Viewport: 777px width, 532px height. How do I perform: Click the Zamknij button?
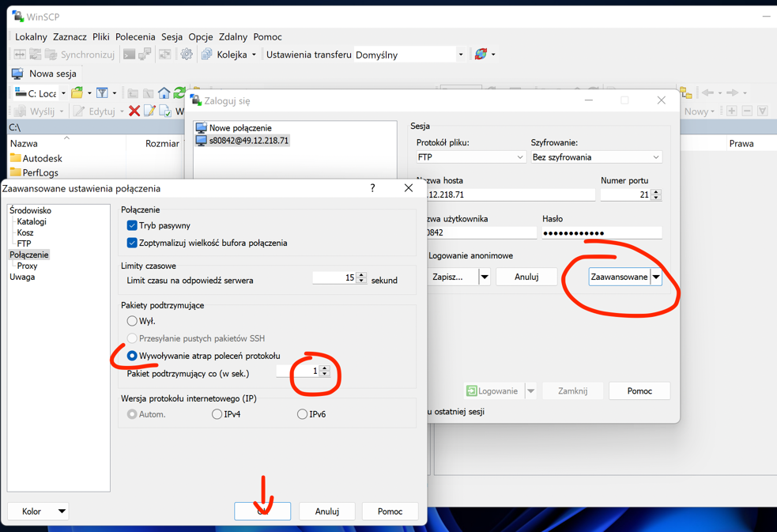tap(572, 391)
